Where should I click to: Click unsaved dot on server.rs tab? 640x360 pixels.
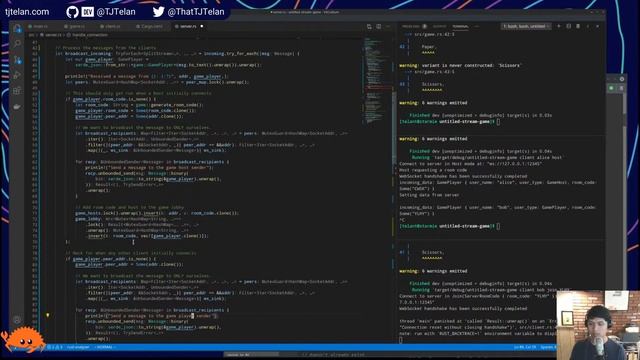pyautogui.click(x=202, y=26)
